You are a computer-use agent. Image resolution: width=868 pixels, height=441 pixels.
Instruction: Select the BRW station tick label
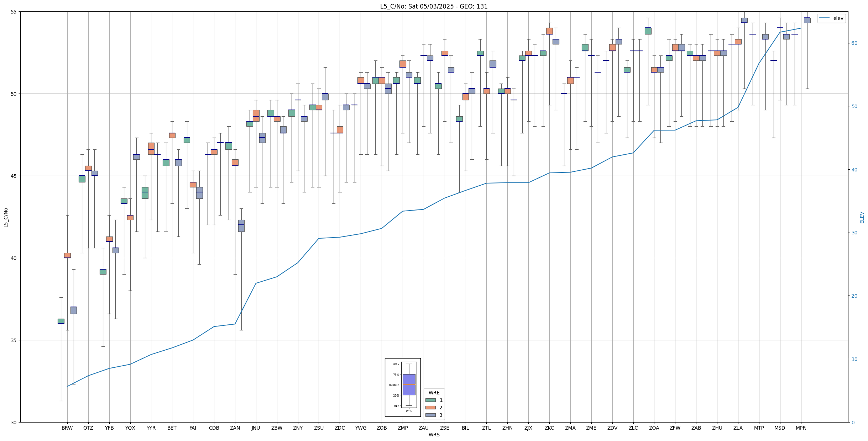click(x=67, y=428)
